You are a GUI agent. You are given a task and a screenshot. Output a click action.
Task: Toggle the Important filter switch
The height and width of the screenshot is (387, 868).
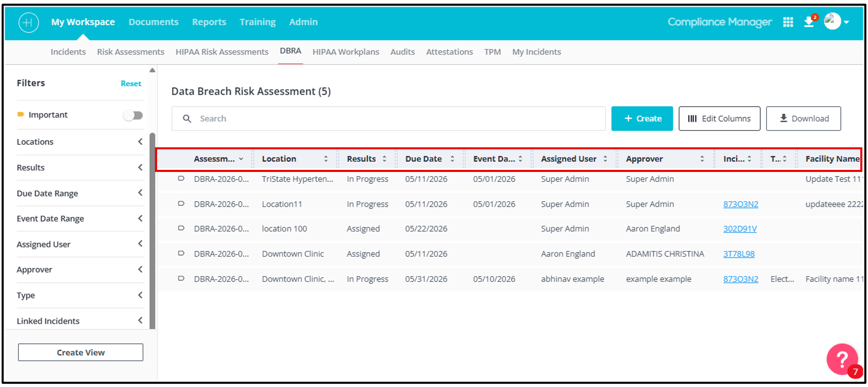(x=133, y=115)
